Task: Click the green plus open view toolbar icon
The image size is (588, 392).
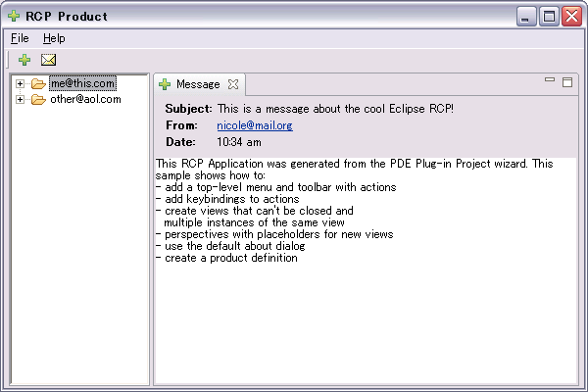Action: (x=24, y=60)
